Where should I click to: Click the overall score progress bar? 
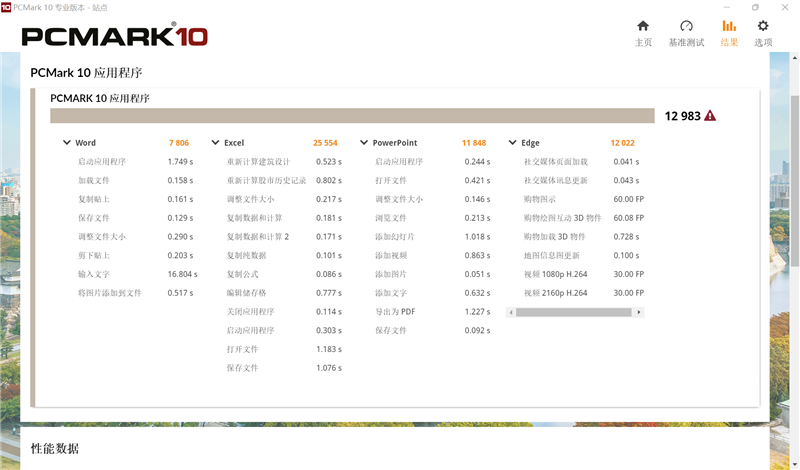pyautogui.click(x=352, y=116)
